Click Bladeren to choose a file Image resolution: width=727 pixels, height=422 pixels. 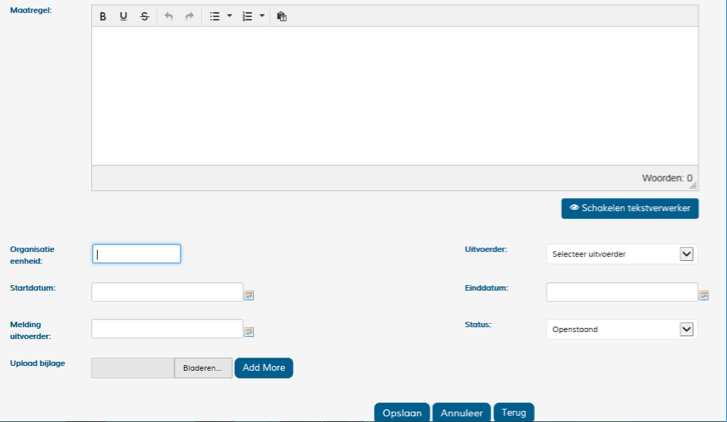[203, 368]
